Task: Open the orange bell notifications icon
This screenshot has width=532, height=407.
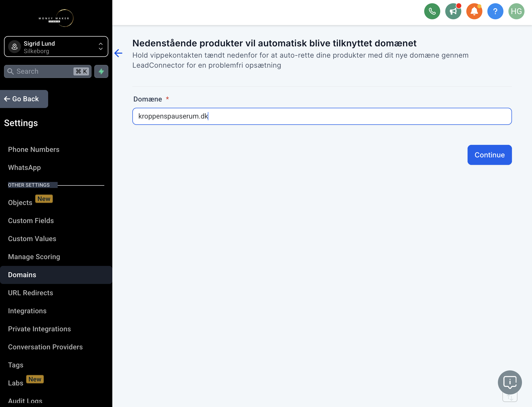Action: [x=474, y=11]
